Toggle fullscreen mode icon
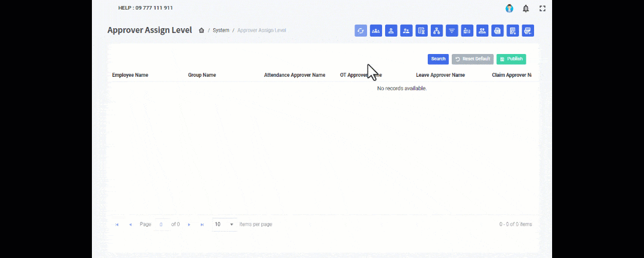This screenshot has height=258, width=644. [542, 8]
